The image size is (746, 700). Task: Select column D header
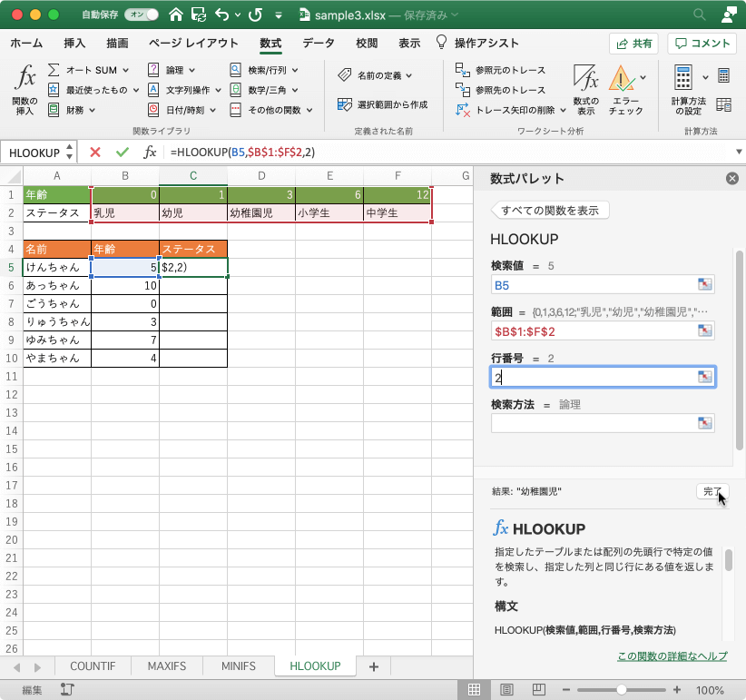(x=261, y=176)
